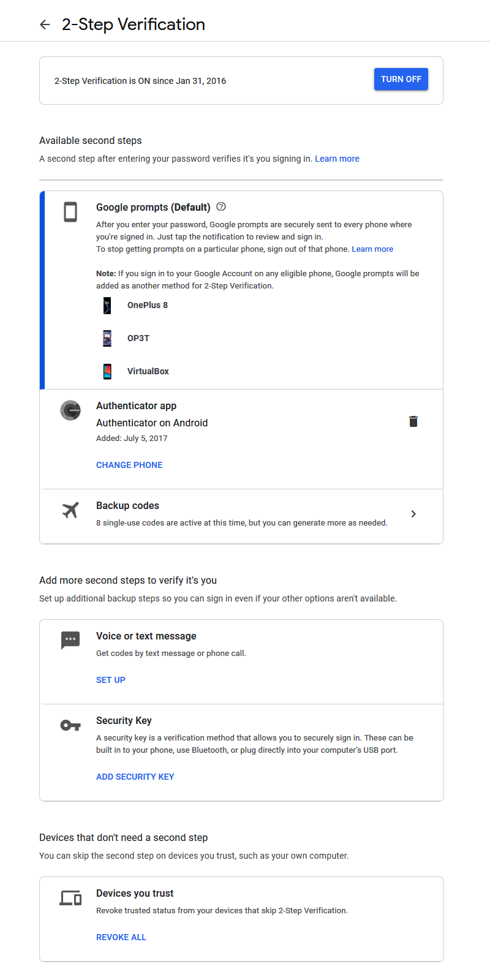Viewport: 490px width, 980px height.
Task: Click the airplane icon for Backup codes
Action: (70, 510)
